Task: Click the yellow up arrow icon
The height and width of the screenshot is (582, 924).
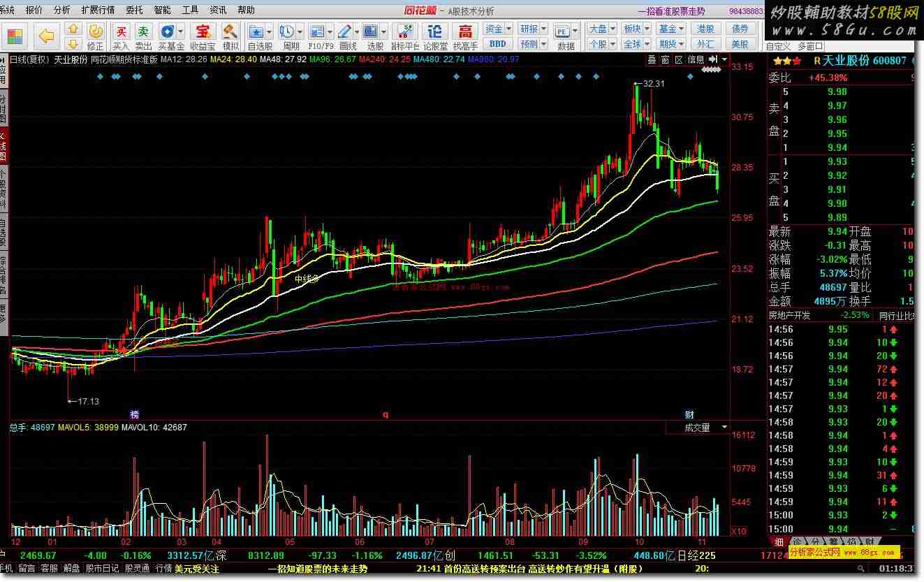Action: 73,29
